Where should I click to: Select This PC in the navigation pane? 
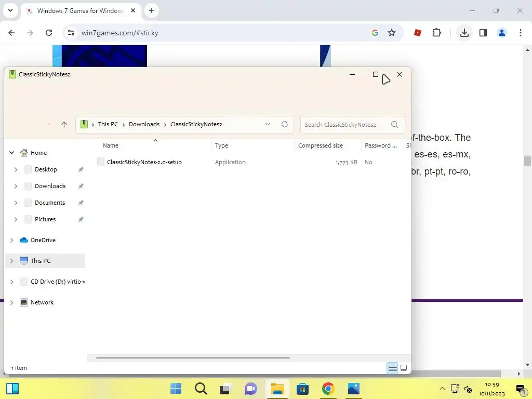tap(41, 261)
